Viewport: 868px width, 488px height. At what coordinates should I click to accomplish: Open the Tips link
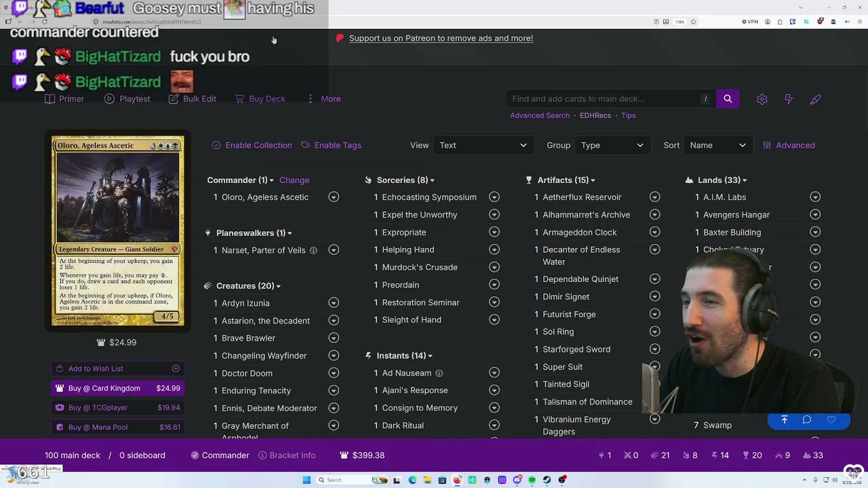tap(629, 115)
